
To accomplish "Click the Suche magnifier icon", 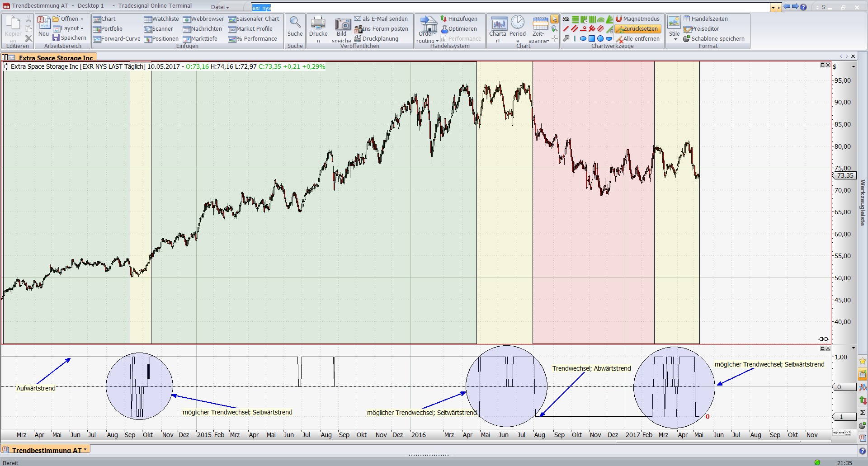I will [x=295, y=23].
